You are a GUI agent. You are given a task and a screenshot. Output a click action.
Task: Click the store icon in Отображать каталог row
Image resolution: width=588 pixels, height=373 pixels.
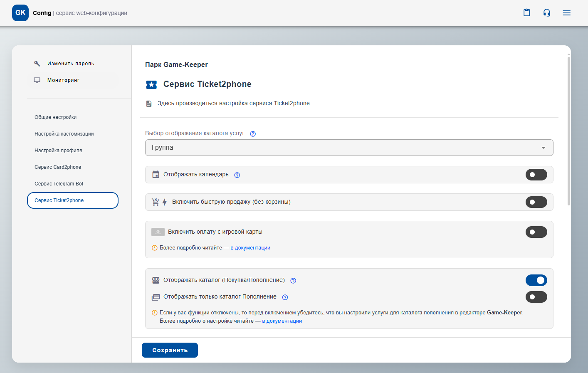point(156,280)
